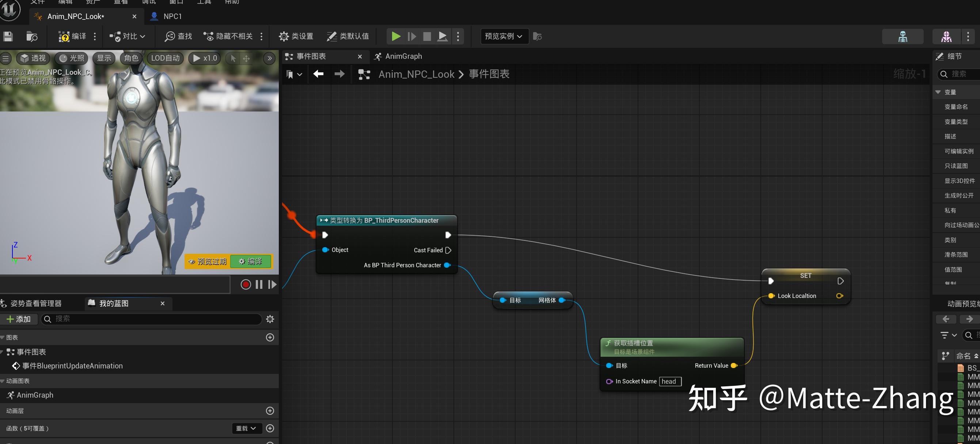Open the 类默认值 class defaults

click(x=348, y=36)
